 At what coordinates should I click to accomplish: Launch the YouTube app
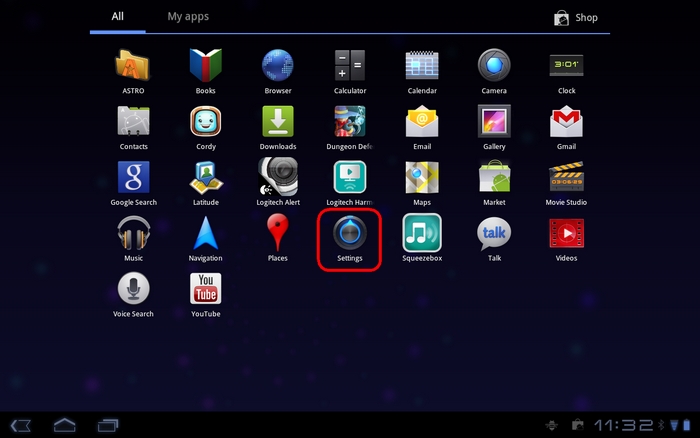point(205,295)
